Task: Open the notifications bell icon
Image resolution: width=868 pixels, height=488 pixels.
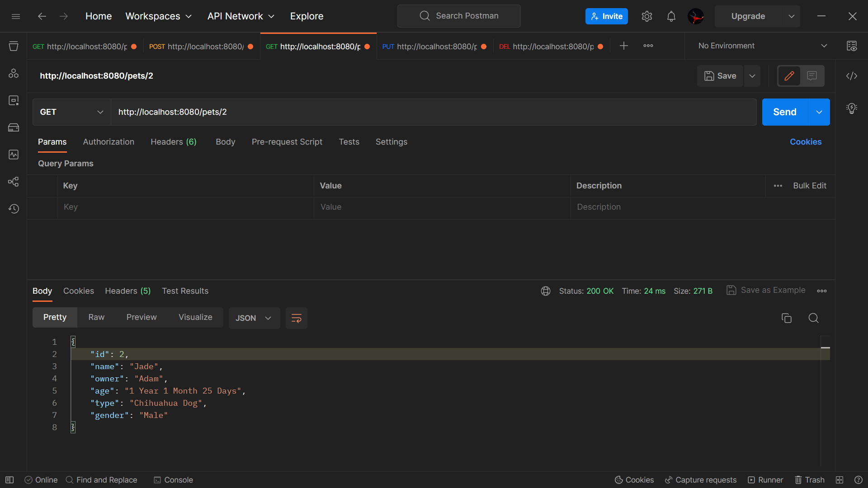Action: (671, 16)
